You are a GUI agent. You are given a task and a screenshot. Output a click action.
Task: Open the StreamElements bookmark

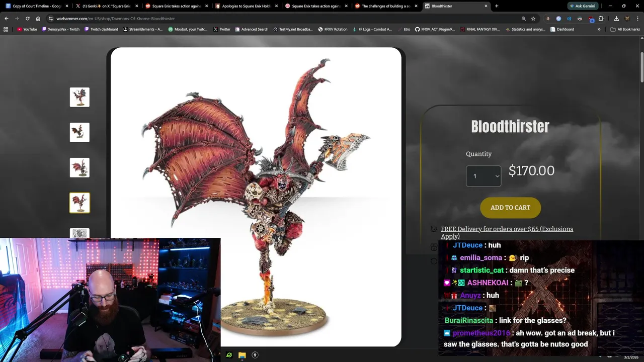[x=142, y=29]
